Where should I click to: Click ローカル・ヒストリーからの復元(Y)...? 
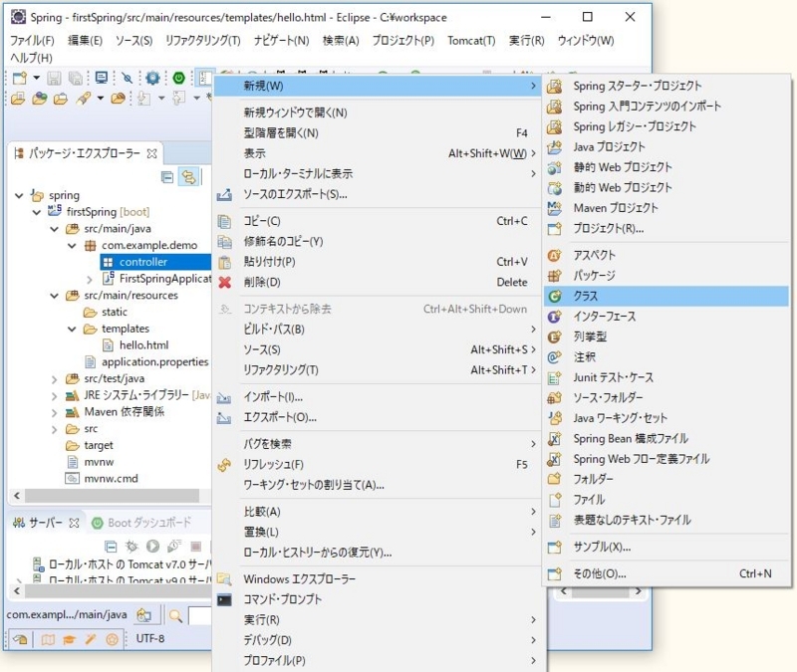378,553
